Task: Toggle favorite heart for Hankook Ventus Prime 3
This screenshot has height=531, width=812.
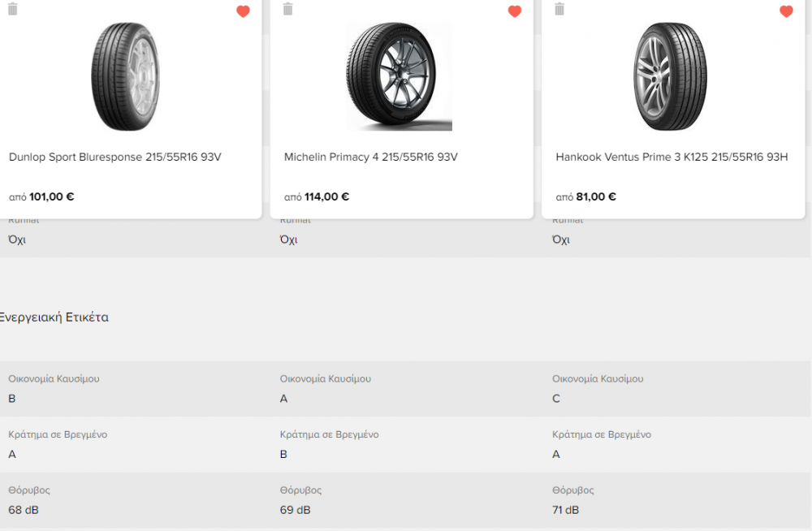Action: coord(786,11)
